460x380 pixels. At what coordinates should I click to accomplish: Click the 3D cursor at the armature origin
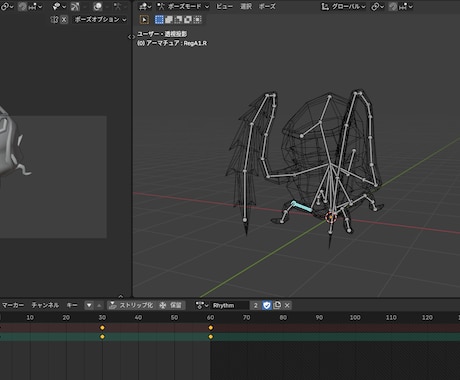331,217
